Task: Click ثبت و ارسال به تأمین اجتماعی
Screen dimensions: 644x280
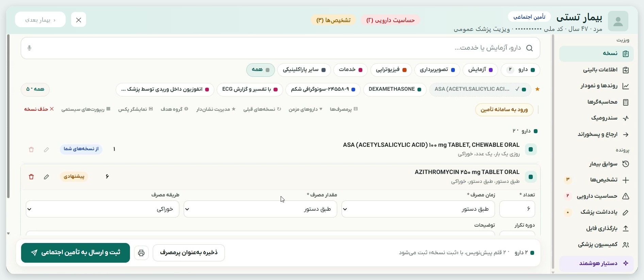Action: point(76,253)
